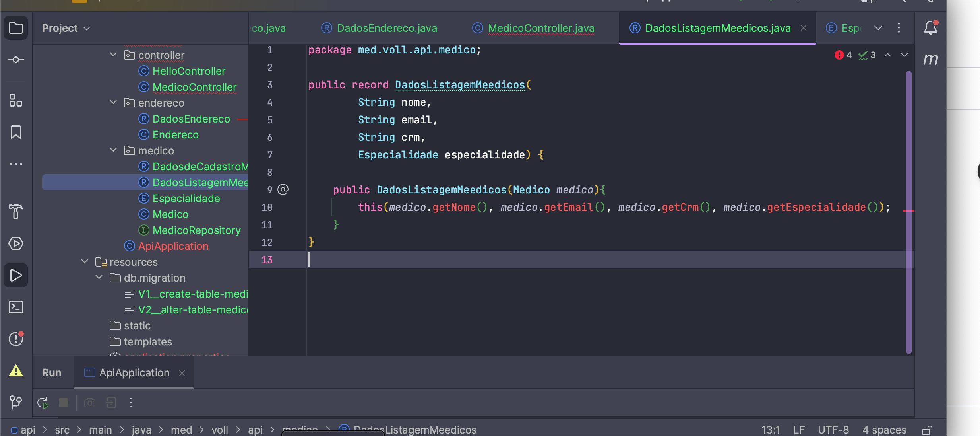This screenshot has width=980, height=436.
Task: Go to next highlighted error arrow
Action: [x=904, y=55]
